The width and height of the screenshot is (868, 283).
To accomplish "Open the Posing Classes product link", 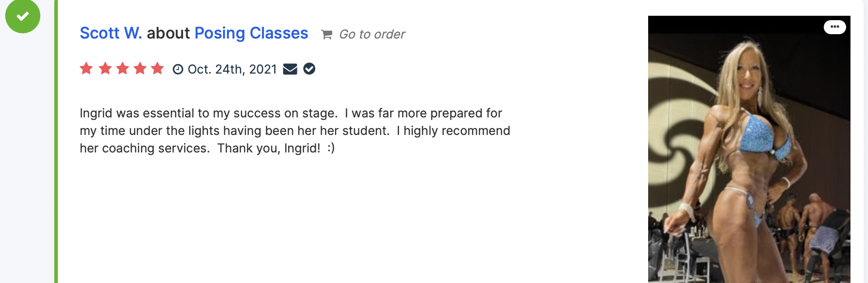I will tap(251, 33).
